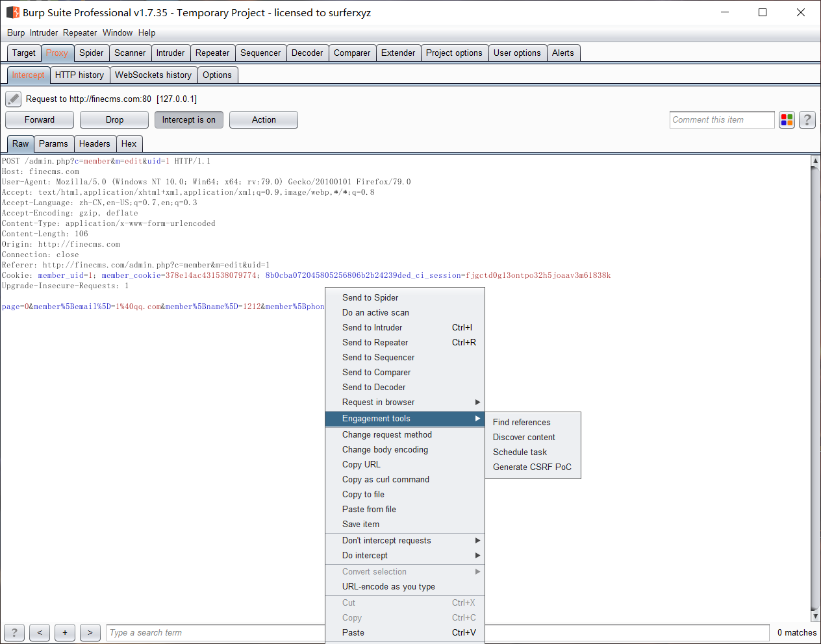Select Paste from file
Viewport: 821px width, 644px height.
coord(405,510)
